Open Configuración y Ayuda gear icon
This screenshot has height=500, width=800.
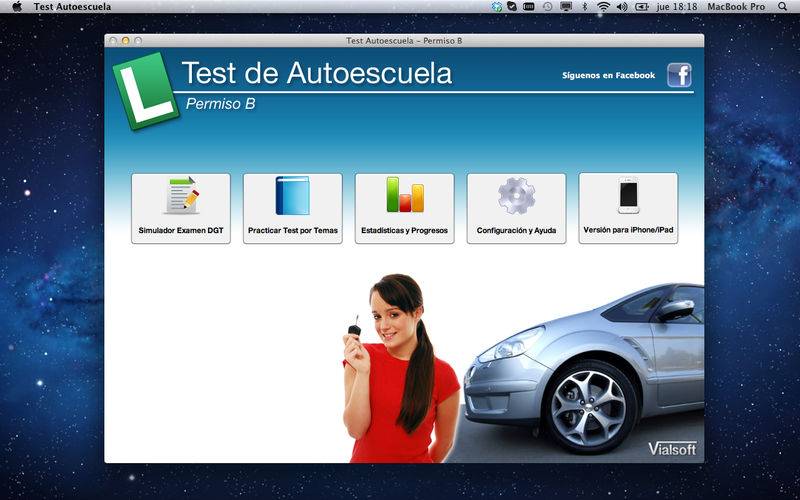click(516, 196)
